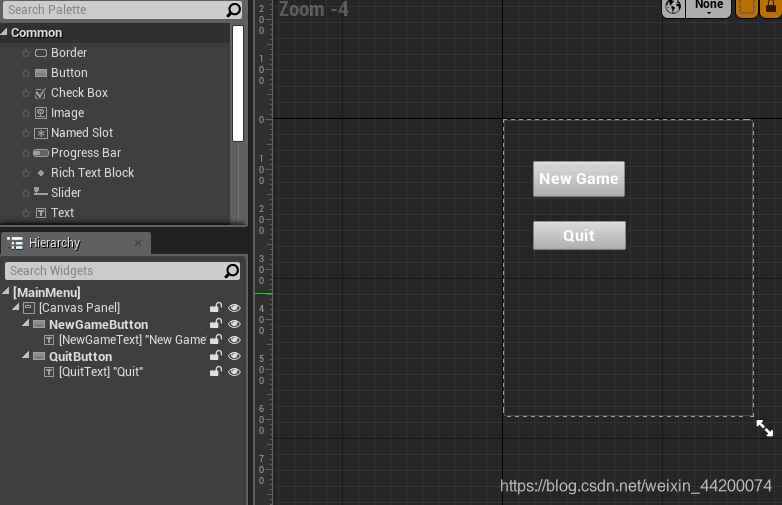Open the None localization dropdown
782x505 pixels.
coord(709,7)
